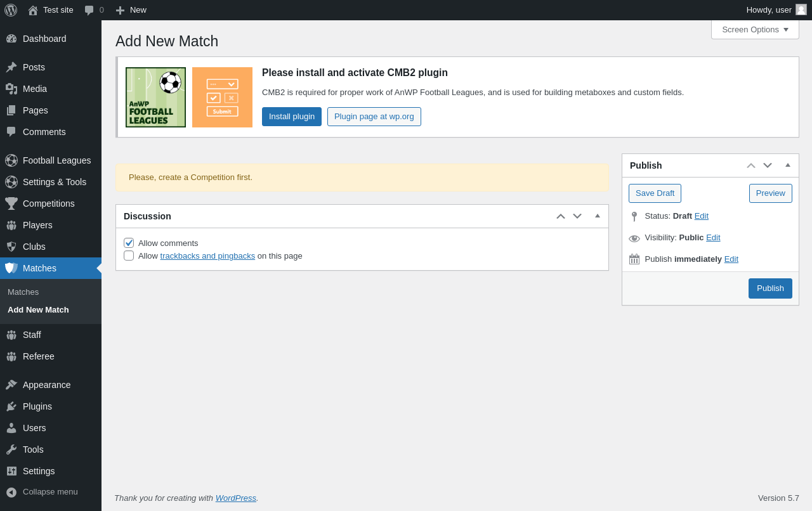
Task: Collapse the Discussion panel toggle arrow
Action: tap(598, 216)
